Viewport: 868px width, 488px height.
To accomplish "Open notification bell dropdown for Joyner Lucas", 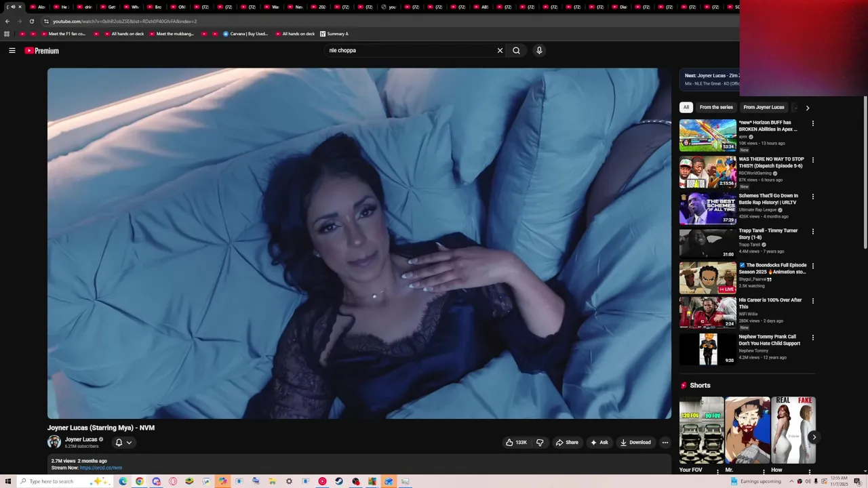I will 123,443.
